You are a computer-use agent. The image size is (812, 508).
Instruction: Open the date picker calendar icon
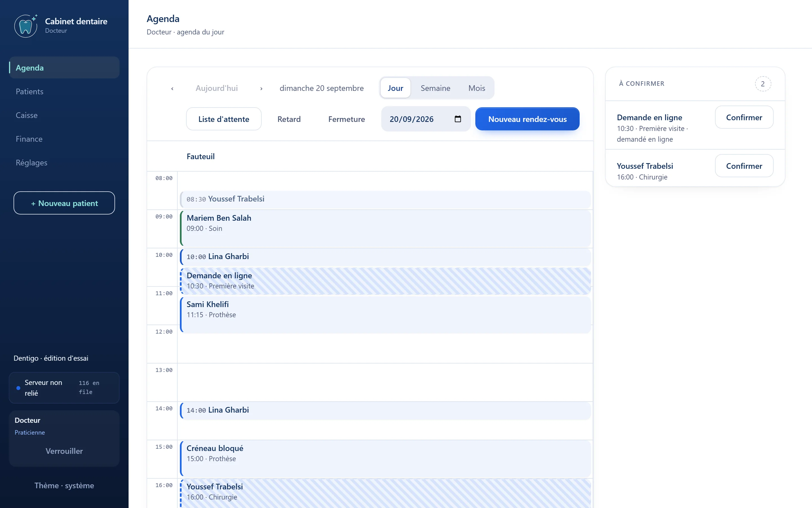click(x=458, y=119)
